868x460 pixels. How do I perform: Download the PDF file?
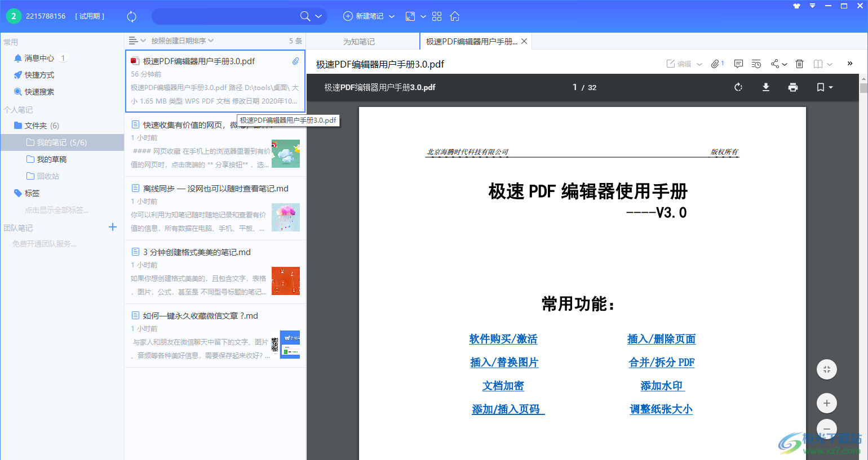point(766,87)
